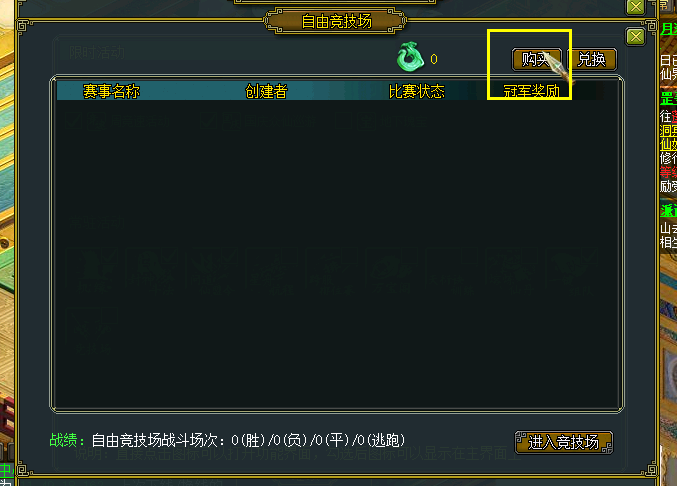This screenshot has height=486, width=677.
Task: Enter the arena via 进入竞技场
Action: click(x=564, y=442)
